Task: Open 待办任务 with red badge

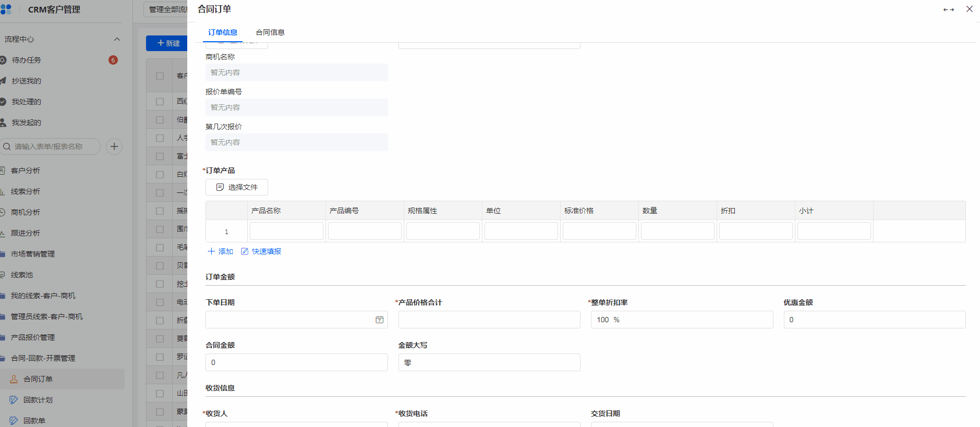Action: [27, 60]
